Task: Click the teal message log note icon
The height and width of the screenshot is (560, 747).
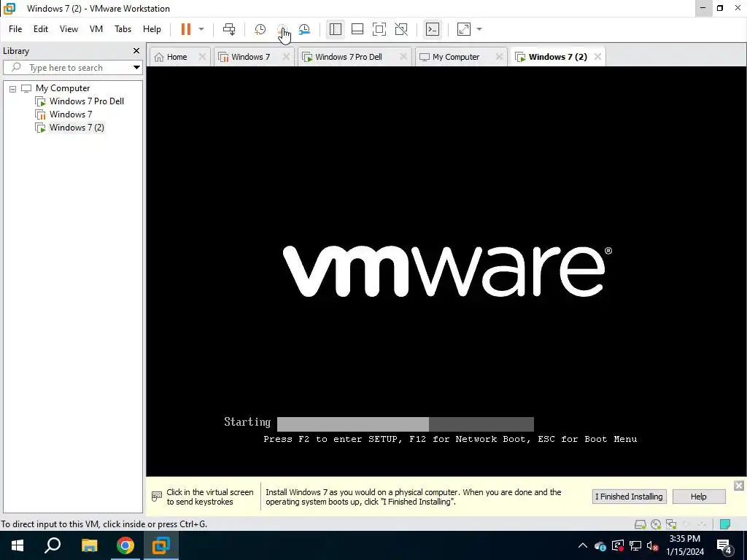Action: coord(725,524)
